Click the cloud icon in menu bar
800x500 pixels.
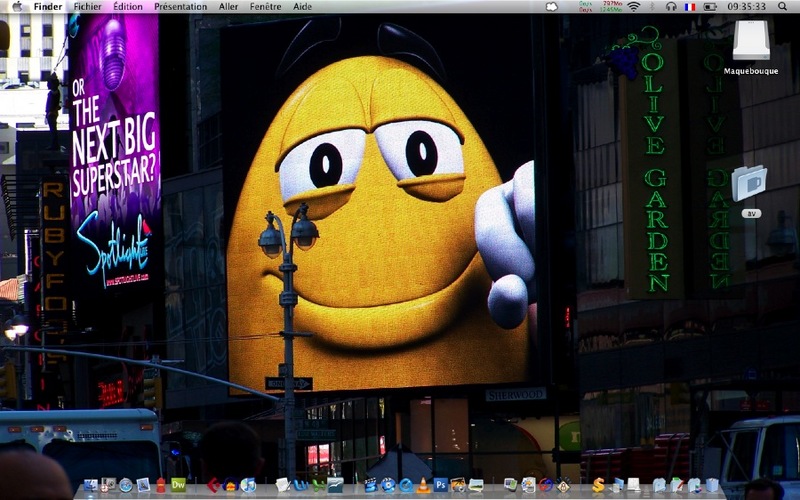[552, 7]
